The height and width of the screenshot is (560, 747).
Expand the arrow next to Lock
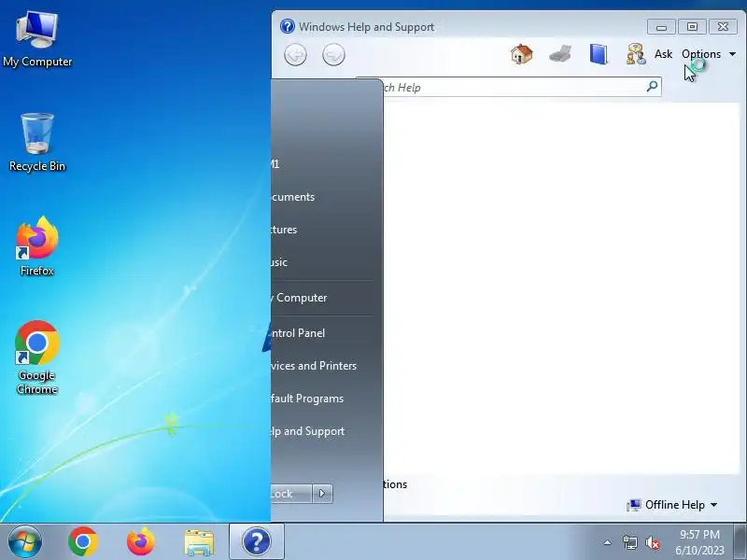point(322,494)
